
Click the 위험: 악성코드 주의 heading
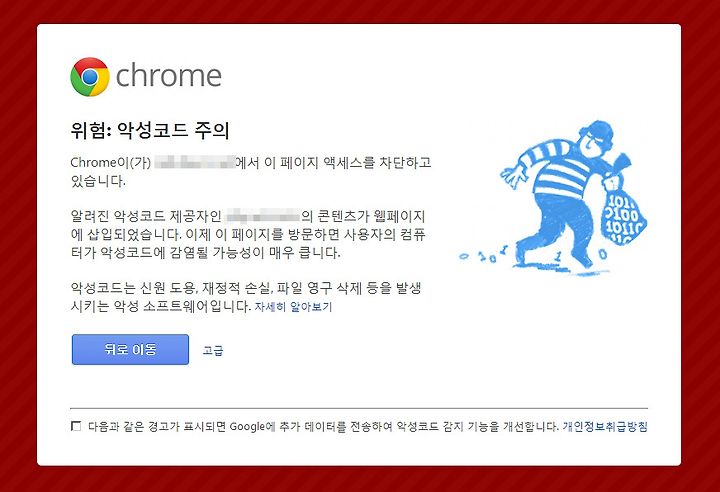point(150,130)
